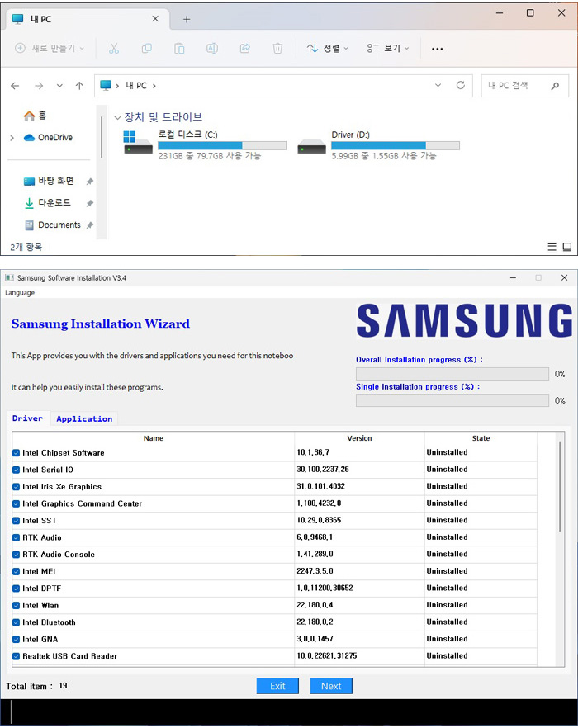Click the Delete trash can icon
This screenshot has width=578, height=728.
278,49
